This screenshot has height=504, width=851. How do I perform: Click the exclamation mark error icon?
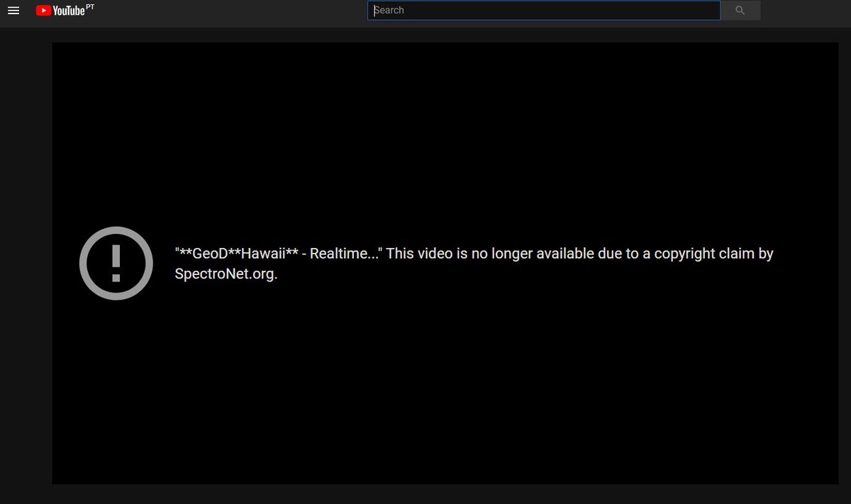116,263
